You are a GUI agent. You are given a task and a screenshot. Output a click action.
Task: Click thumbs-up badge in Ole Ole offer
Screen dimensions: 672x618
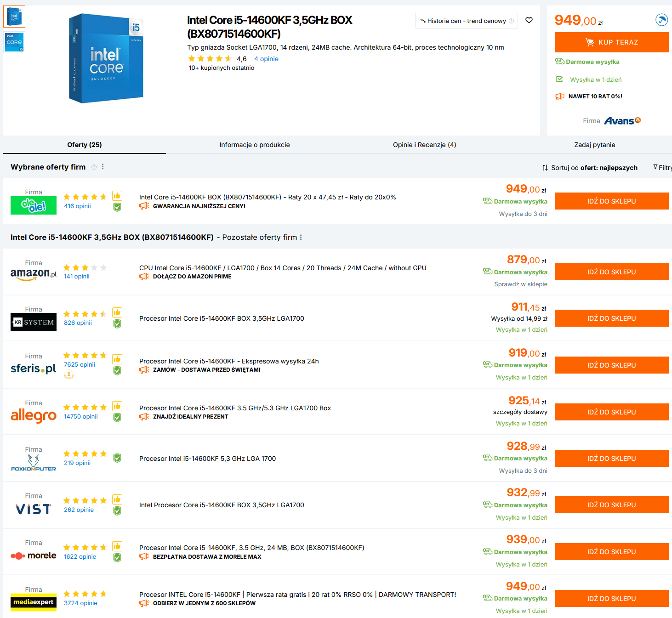pyautogui.click(x=117, y=196)
